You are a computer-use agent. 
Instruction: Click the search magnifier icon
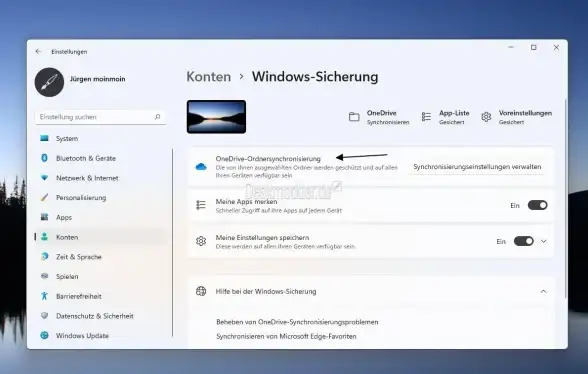click(x=158, y=117)
